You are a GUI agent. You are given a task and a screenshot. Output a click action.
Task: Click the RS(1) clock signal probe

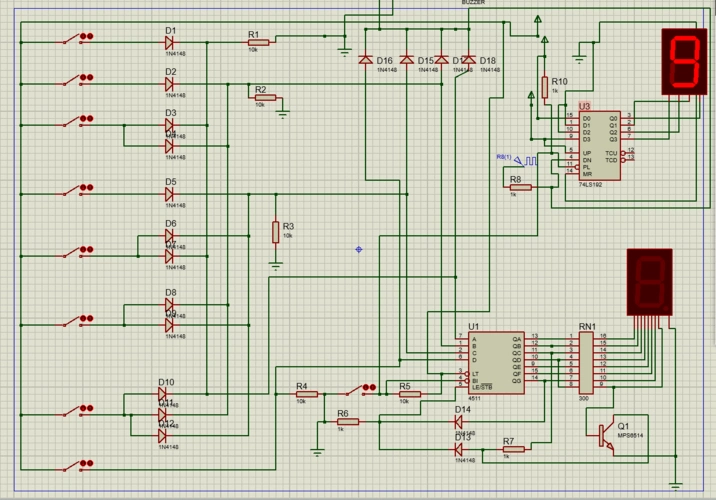pyautogui.click(x=517, y=158)
